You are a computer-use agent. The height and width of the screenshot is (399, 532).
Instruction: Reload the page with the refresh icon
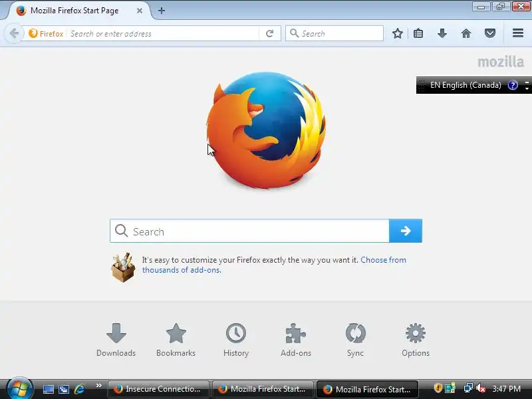point(270,33)
